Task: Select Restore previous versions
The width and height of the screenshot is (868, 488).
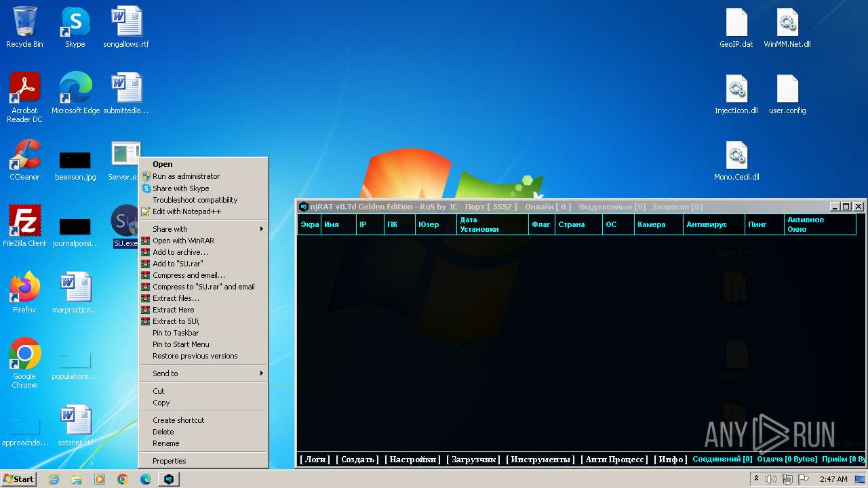Action: [x=203, y=356]
